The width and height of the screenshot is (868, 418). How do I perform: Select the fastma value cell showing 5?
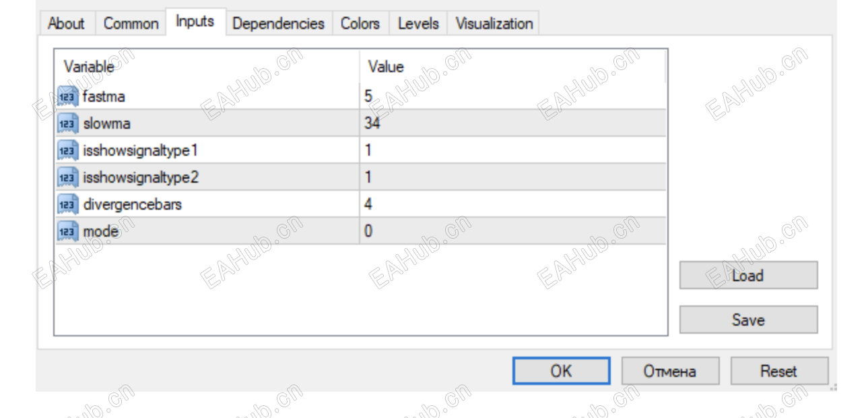click(512, 96)
